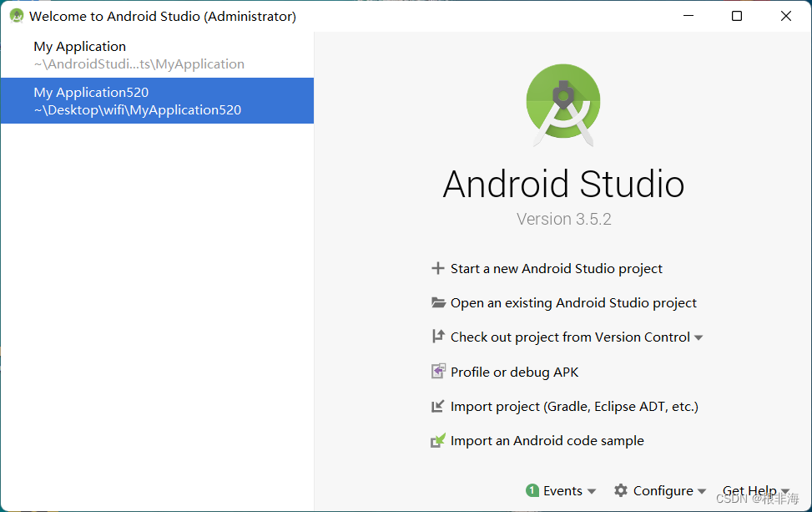This screenshot has height=512, width=812.
Task: Choose Import project (Gradle, Eclipse ADT, etc.)
Action: coord(574,407)
